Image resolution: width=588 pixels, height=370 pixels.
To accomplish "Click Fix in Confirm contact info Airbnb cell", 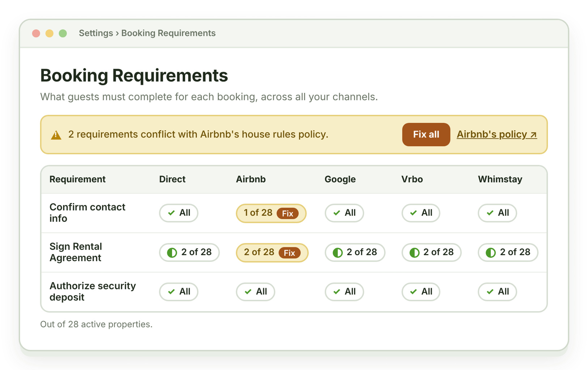I will [287, 213].
